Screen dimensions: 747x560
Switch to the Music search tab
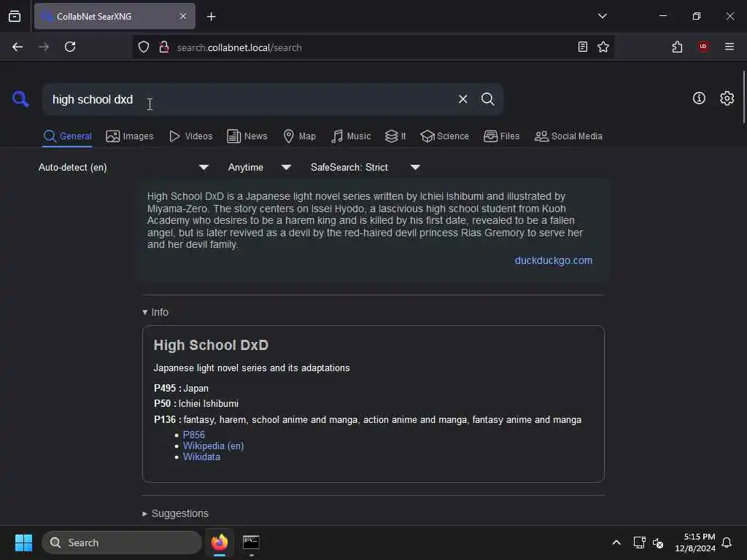(351, 136)
